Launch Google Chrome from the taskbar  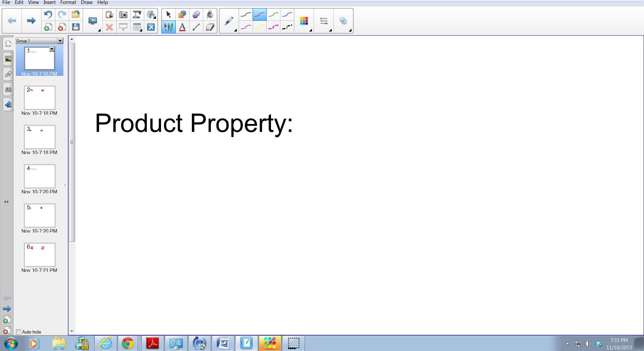click(x=127, y=343)
